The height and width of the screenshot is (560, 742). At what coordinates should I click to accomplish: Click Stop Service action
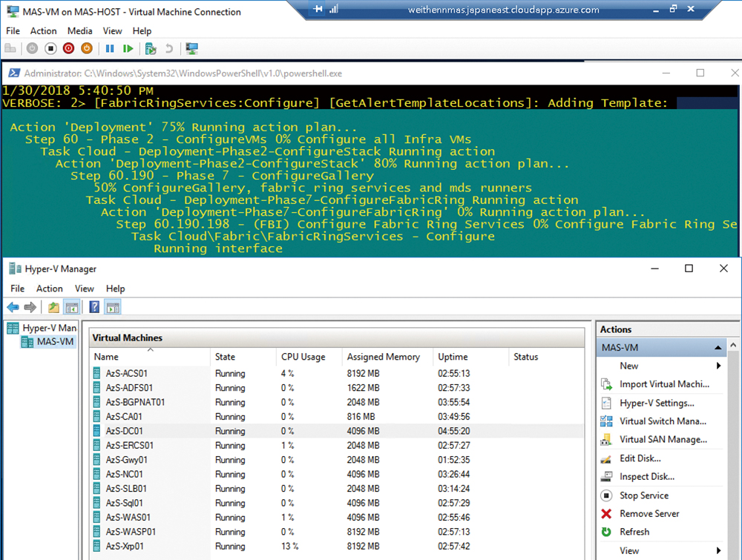pos(644,495)
